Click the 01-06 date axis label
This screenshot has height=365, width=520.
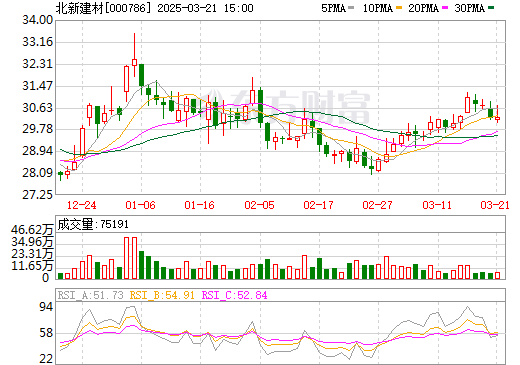141,205
